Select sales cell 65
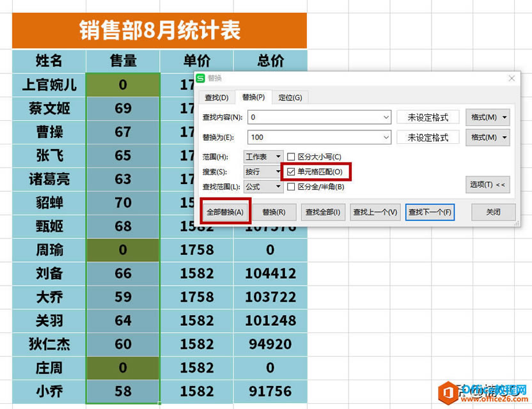The image size is (532, 409). 123,156
